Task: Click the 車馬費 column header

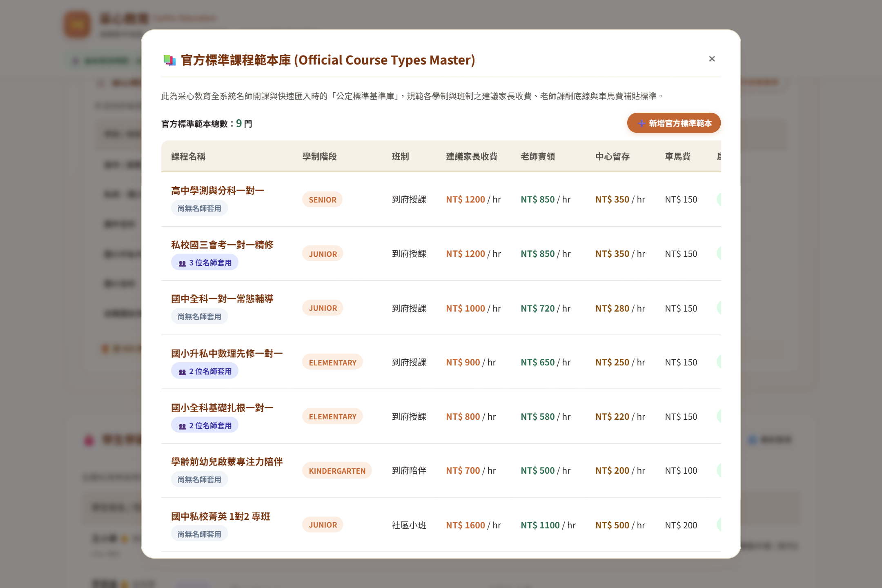Action: tap(677, 156)
